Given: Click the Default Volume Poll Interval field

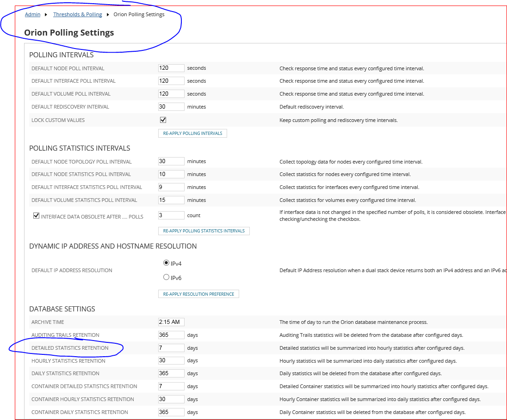Looking at the screenshot, I should tap(171, 94).
